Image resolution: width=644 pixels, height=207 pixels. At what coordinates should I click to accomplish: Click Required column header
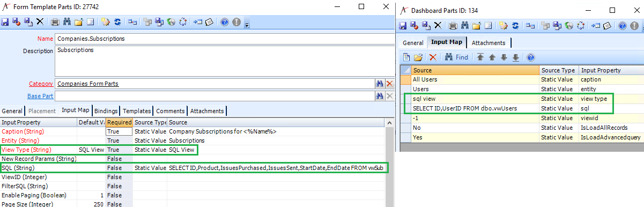coord(119,122)
